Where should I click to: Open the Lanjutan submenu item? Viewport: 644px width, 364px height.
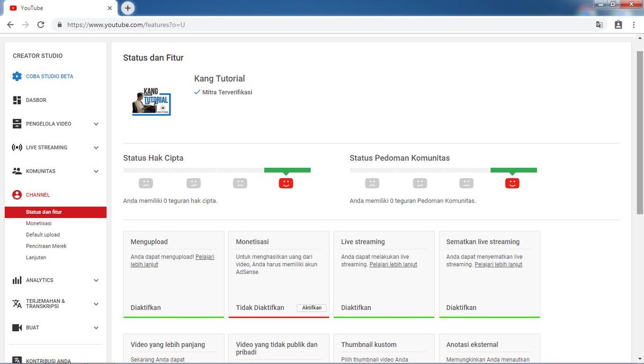tap(36, 257)
